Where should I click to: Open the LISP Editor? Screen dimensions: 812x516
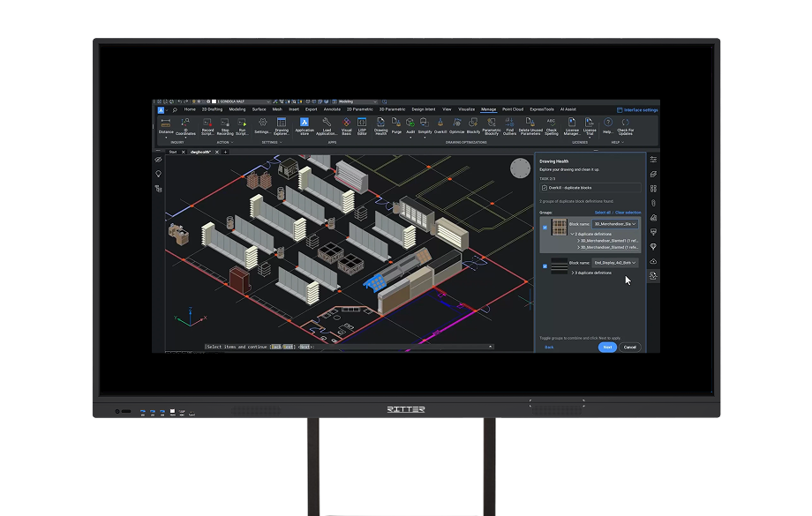pyautogui.click(x=362, y=126)
